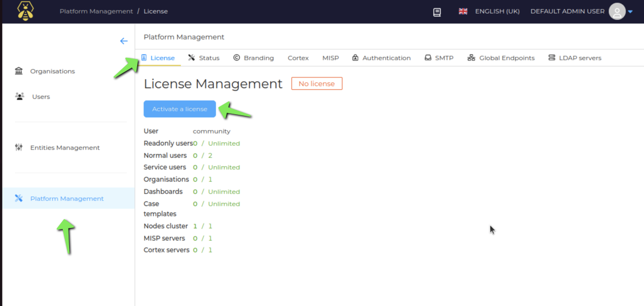Viewport: 644px width, 306px height.
Task: Expand the DEFAULT ADMIN USER account menu
Action: pyautogui.click(x=567, y=11)
